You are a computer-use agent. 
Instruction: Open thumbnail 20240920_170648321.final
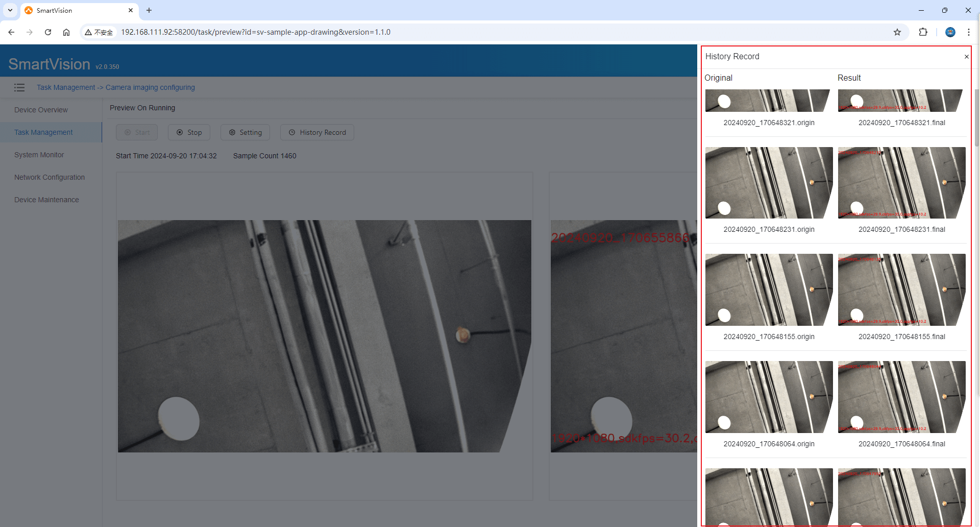[x=901, y=101]
